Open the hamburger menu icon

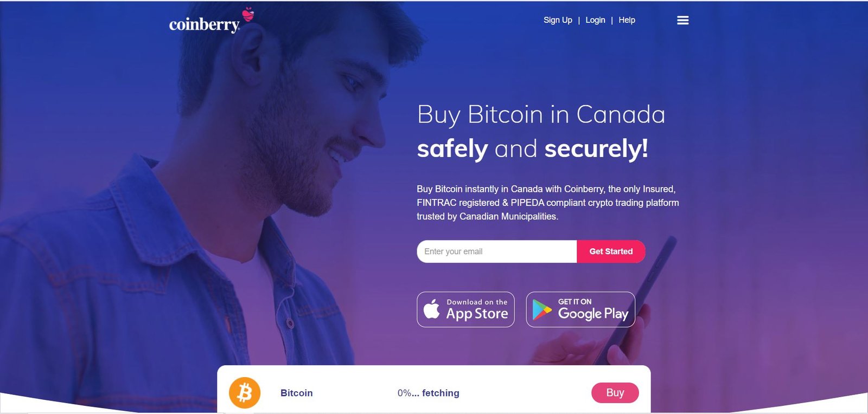(x=682, y=20)
